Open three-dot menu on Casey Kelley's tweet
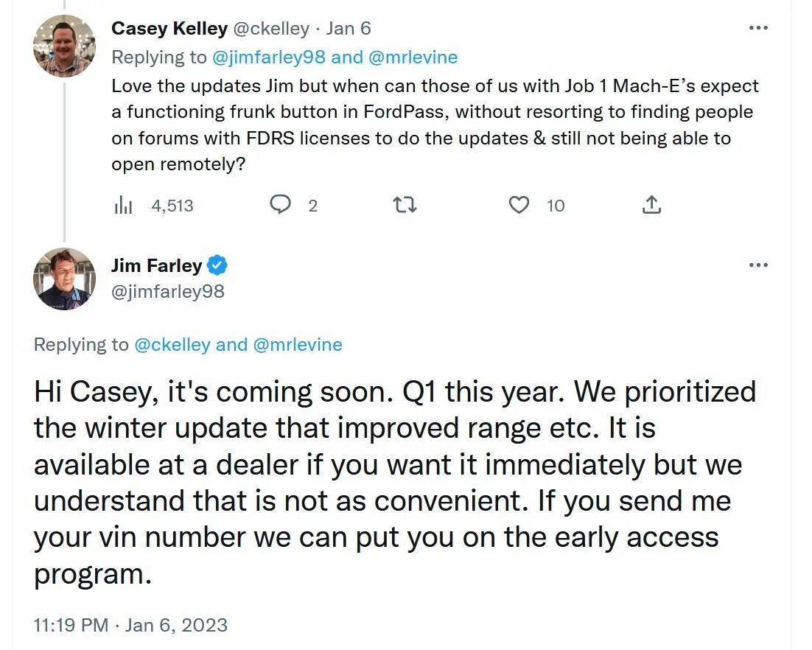 758,27
